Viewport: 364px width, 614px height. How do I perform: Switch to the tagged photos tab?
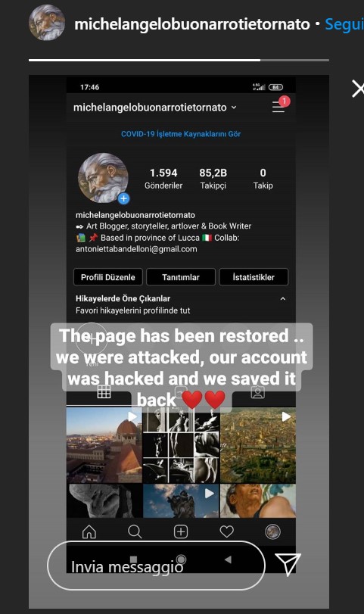click(x=257, y=392)
